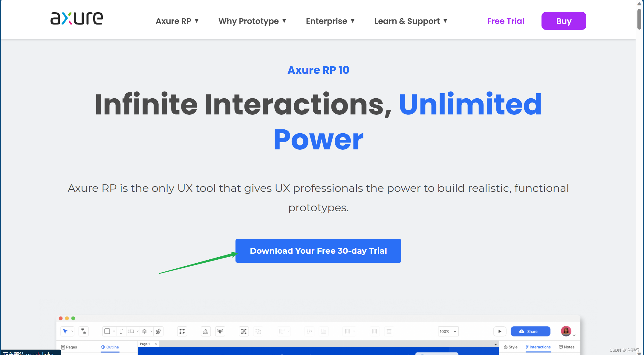The height and width of the screenshot is (355, 644).
Task: Click the Selection tool icon
Action: [x=65, y=331]
